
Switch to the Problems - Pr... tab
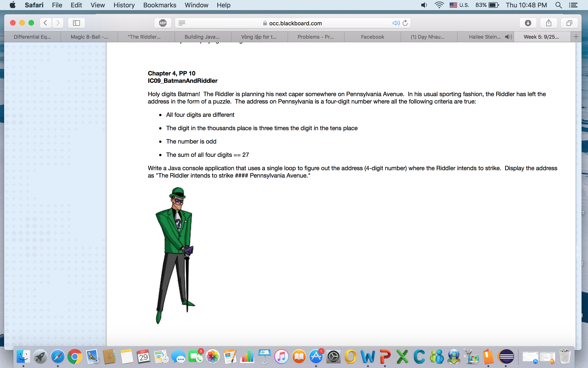(316, 37)
